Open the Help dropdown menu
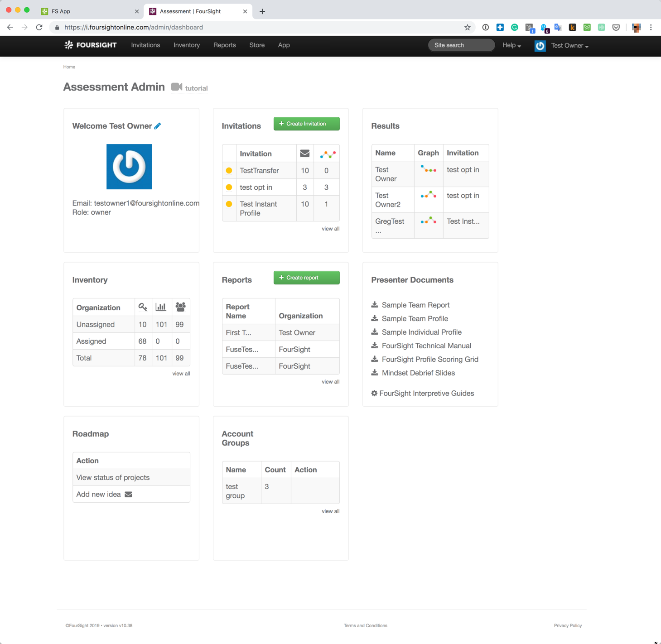 [511, 45]
